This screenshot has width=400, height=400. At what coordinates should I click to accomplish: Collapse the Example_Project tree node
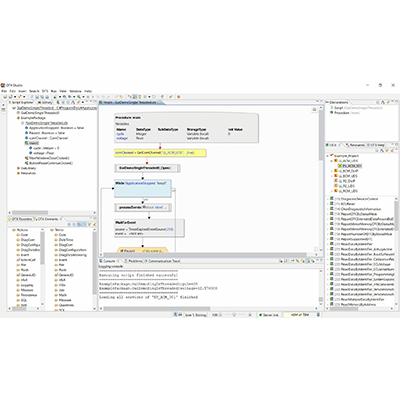328,156
